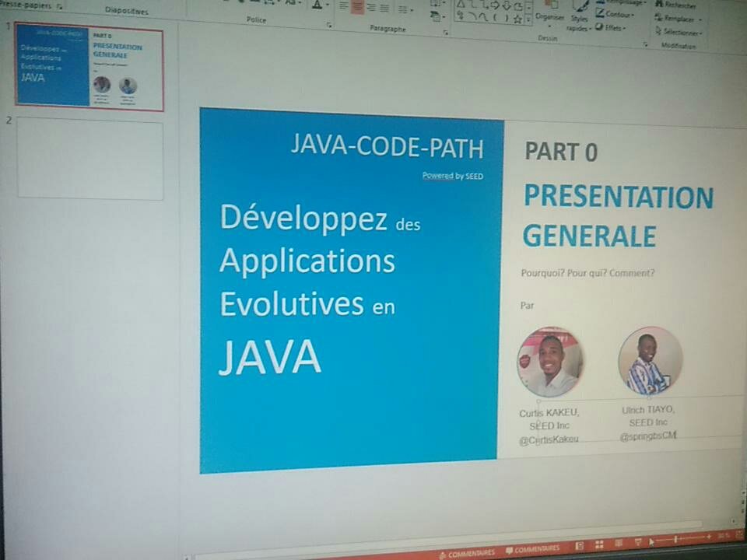Click the 'Applications' text line
This screenshot has width=747, height=560.
point(307,261)
